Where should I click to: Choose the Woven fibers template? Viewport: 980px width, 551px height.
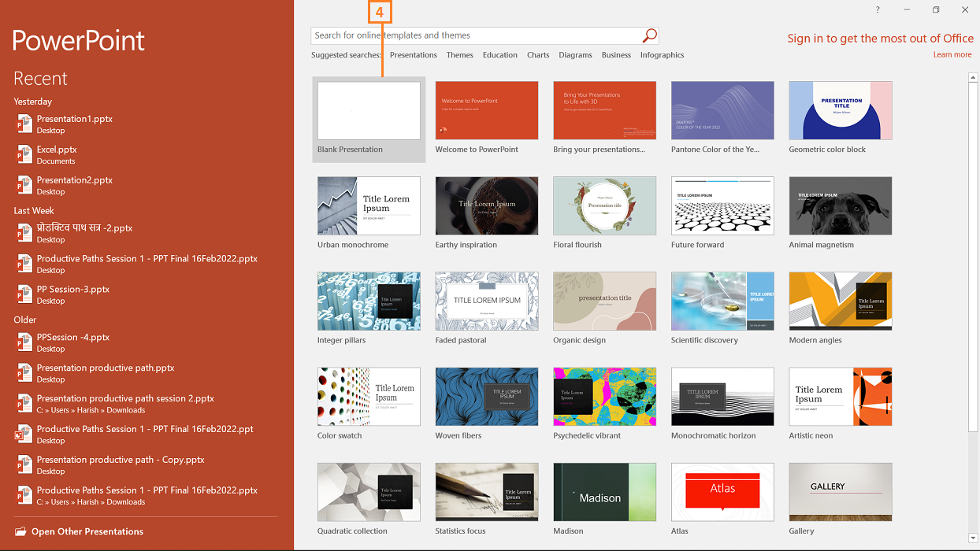[487, 397]
